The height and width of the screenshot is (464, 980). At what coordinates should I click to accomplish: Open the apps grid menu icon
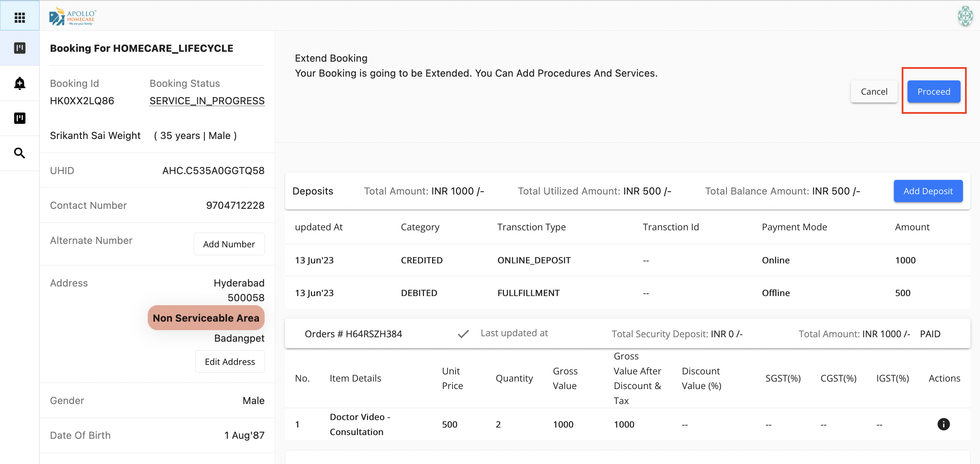[19, 17]
